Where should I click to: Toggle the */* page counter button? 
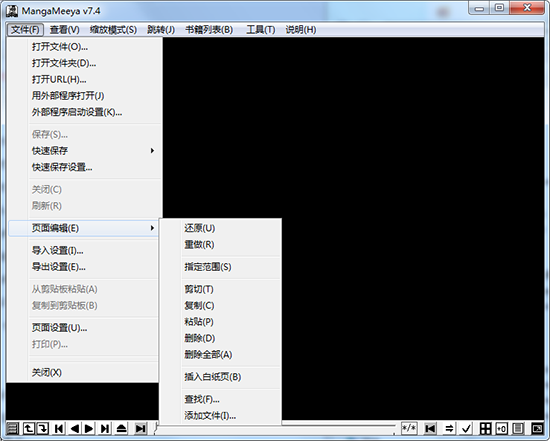click(409, 428)
